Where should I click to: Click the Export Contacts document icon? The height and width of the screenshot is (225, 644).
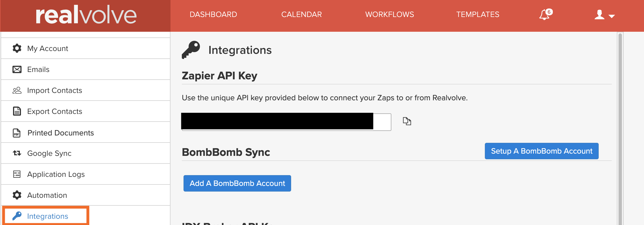point(17,111)
